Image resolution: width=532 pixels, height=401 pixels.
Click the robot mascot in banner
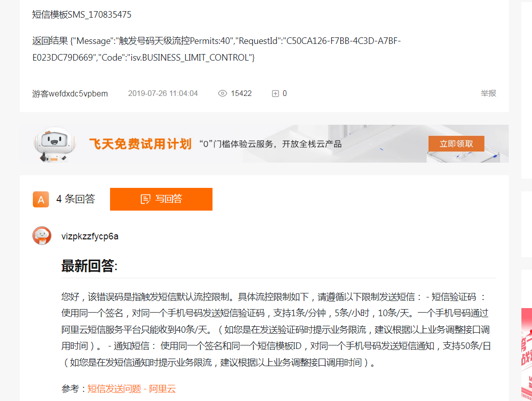coord(54,144)
